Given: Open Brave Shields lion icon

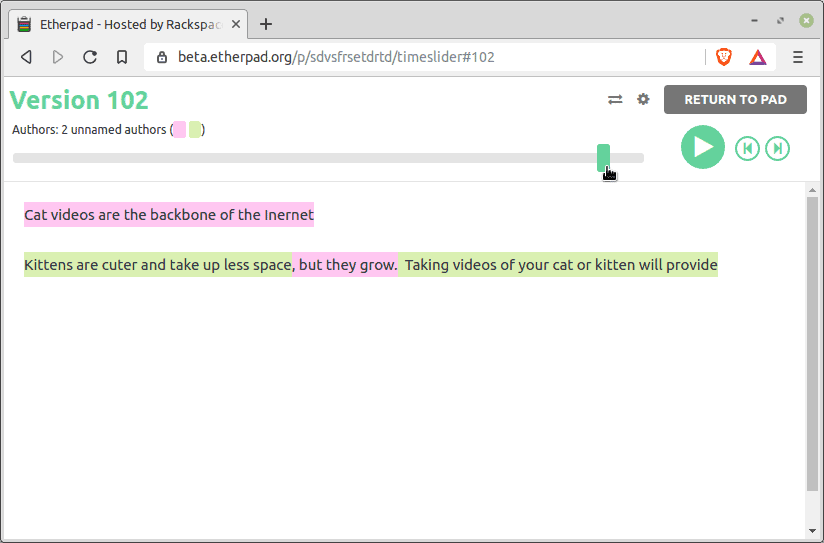Looking at the screenshot, I should [x=724, y=57].
